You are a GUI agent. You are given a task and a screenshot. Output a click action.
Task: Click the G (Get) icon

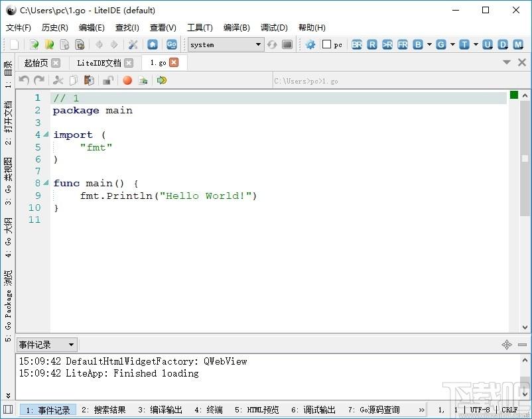[x=440, y=44]
